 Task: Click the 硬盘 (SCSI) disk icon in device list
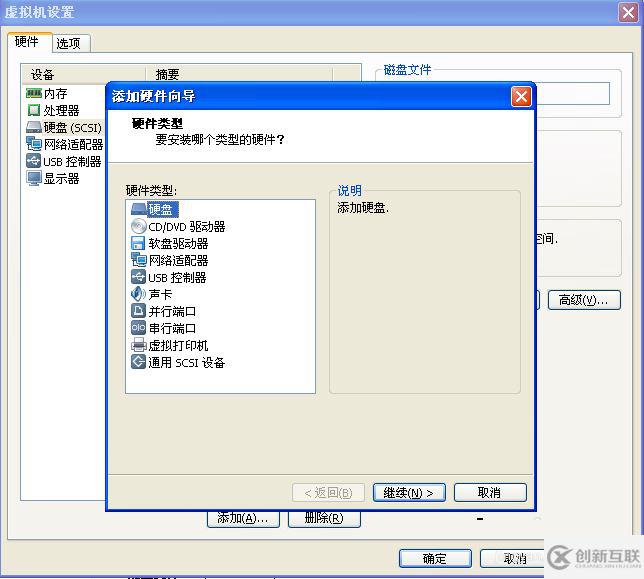(34, 127)
